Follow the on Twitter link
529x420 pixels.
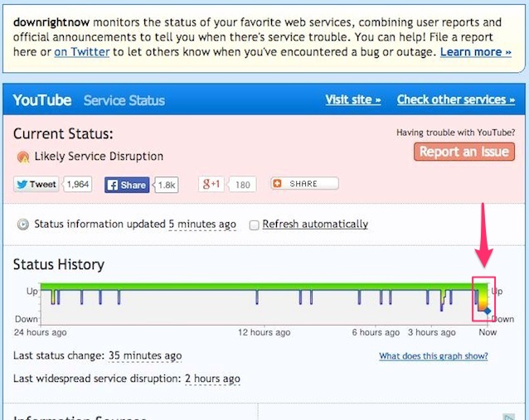(x=82, y=52)
